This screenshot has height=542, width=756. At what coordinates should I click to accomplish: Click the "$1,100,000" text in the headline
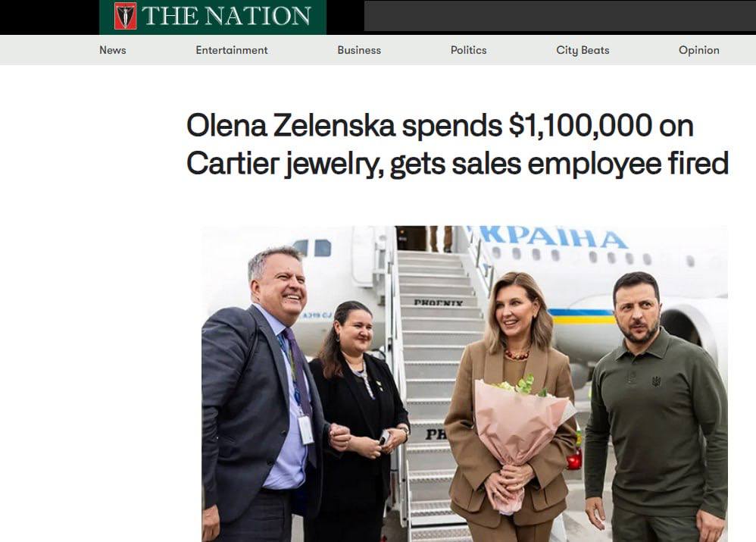(580, 126)
